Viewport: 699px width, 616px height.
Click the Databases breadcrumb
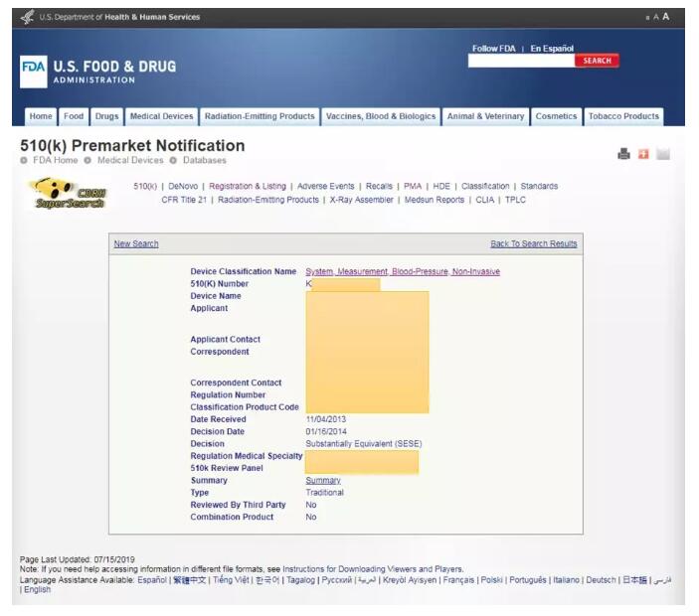204,160
